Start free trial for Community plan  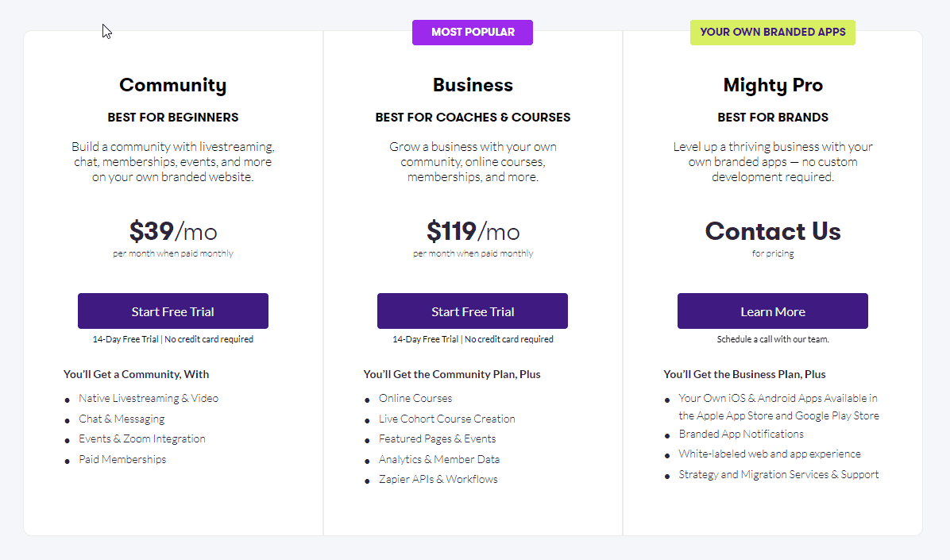(172, 311)
